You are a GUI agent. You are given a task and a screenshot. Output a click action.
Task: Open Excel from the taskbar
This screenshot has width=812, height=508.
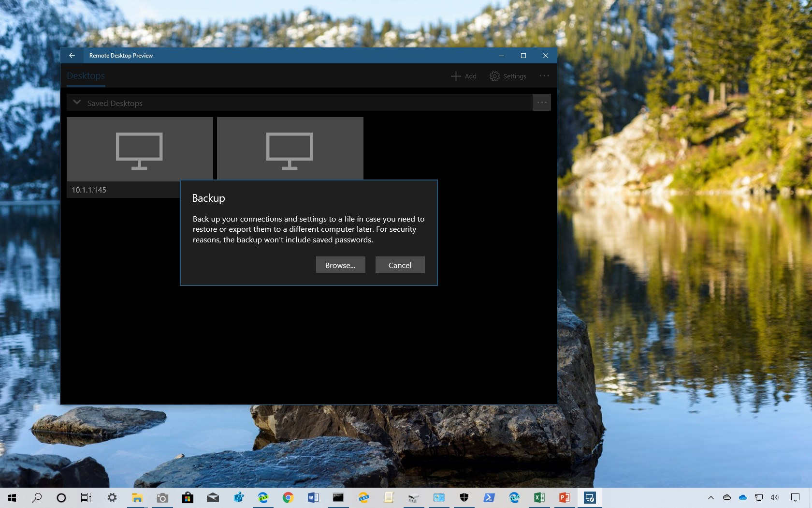pos(539,497)
